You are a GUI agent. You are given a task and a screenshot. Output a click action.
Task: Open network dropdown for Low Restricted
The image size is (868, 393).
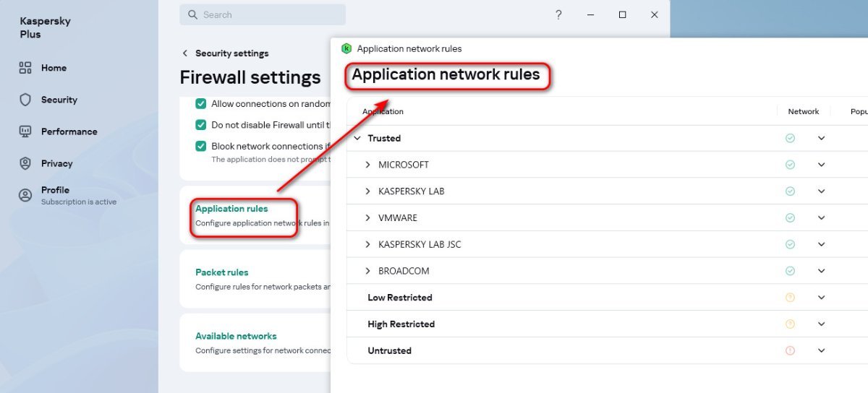point(821,298)
